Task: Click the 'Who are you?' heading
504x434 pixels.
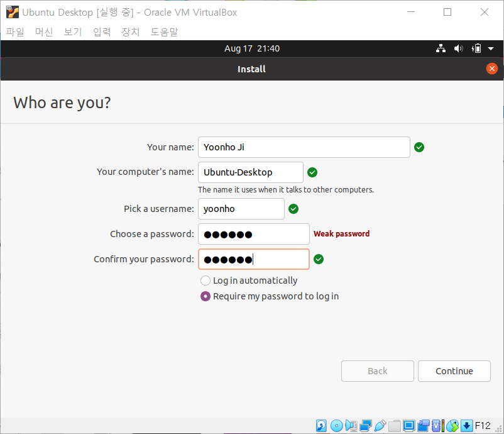Action: click(62, 103)
